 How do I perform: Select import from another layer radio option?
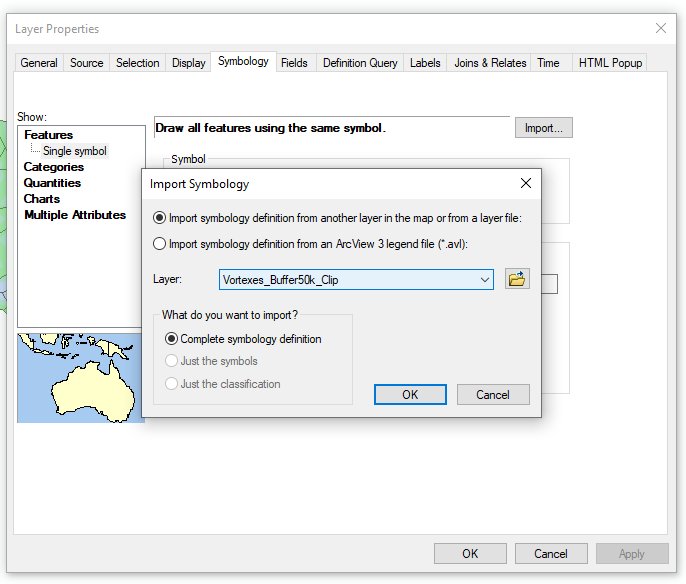click(159, 218)
